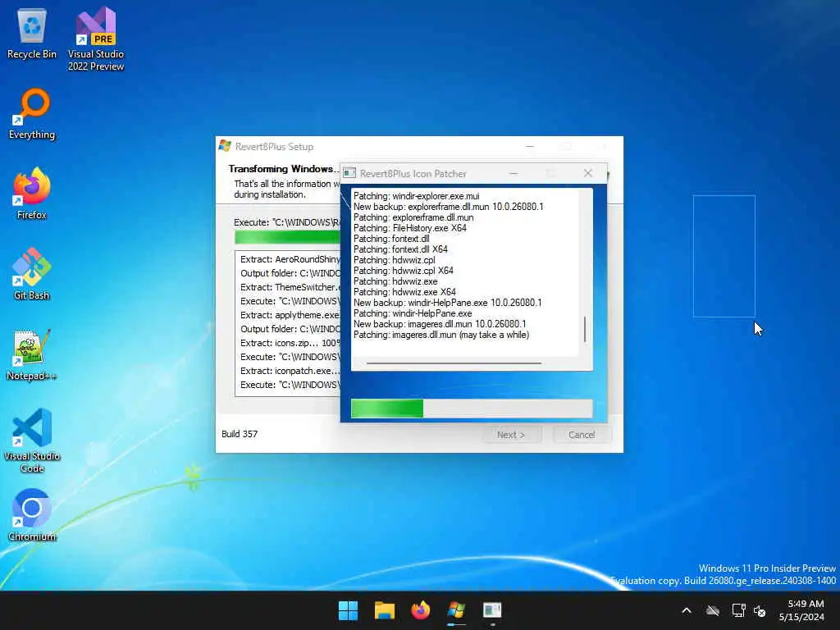840x630 pixels.
Task: Select log line 'Patching: windir-explorer.exe.mui'
Action: click(x=416, y=196)
